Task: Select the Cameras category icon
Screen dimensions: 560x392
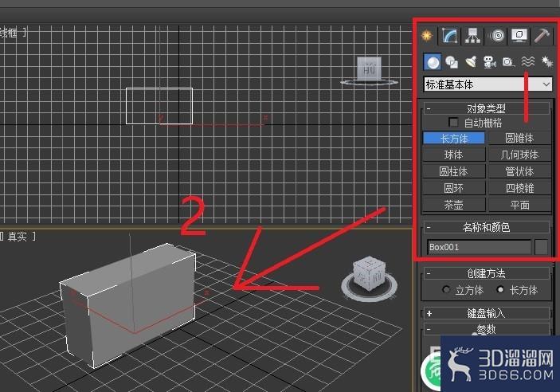Action: click(x=490, y=62)
